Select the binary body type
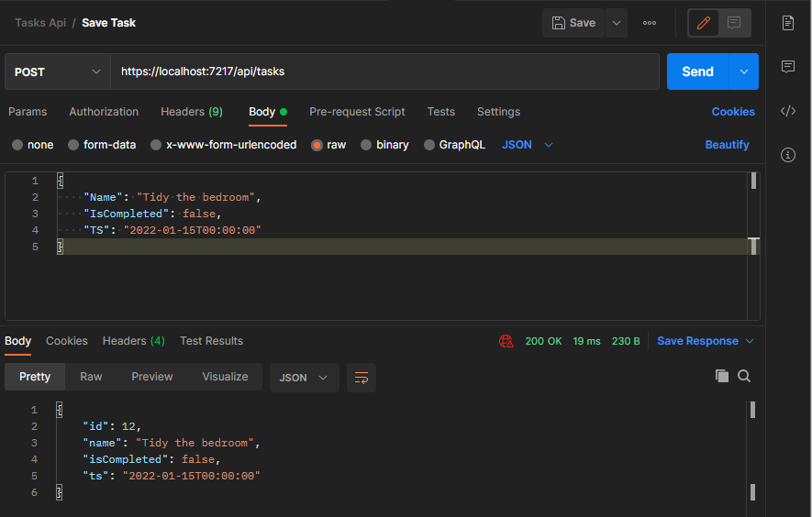 coord(384,145)
